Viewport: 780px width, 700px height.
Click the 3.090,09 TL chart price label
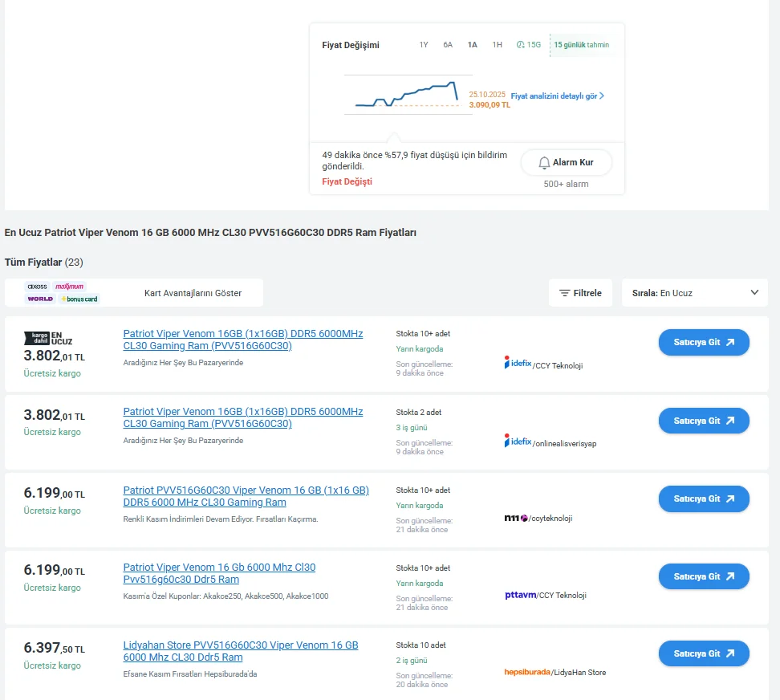point(490,105)
